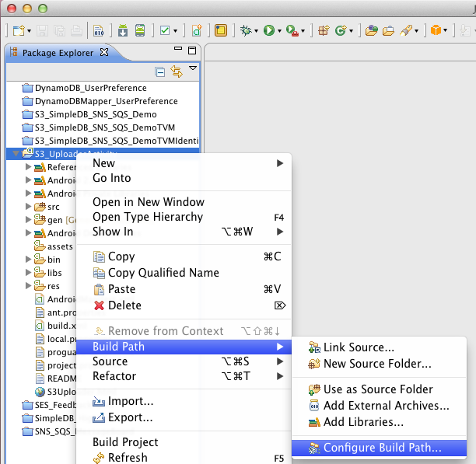476x464 pixels.
Task: Click the Open Type folder icon
Action: pyautogui.click(x=372, y=30)
